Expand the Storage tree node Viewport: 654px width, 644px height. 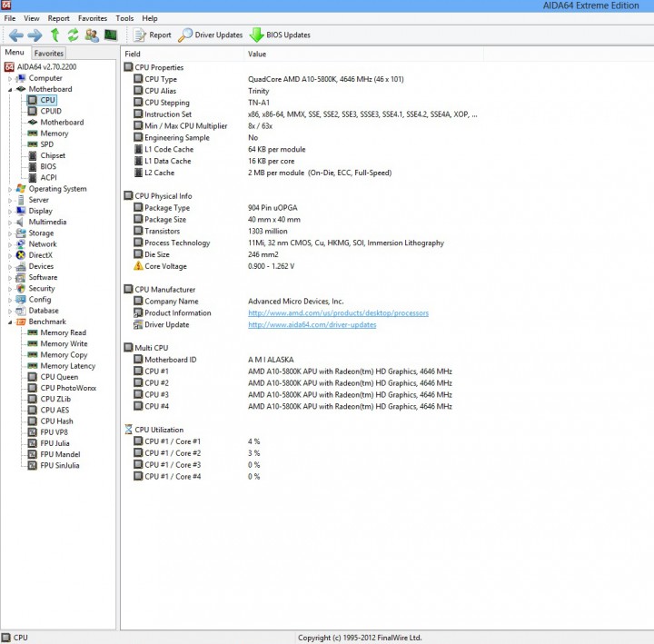(x=10, y=233)
